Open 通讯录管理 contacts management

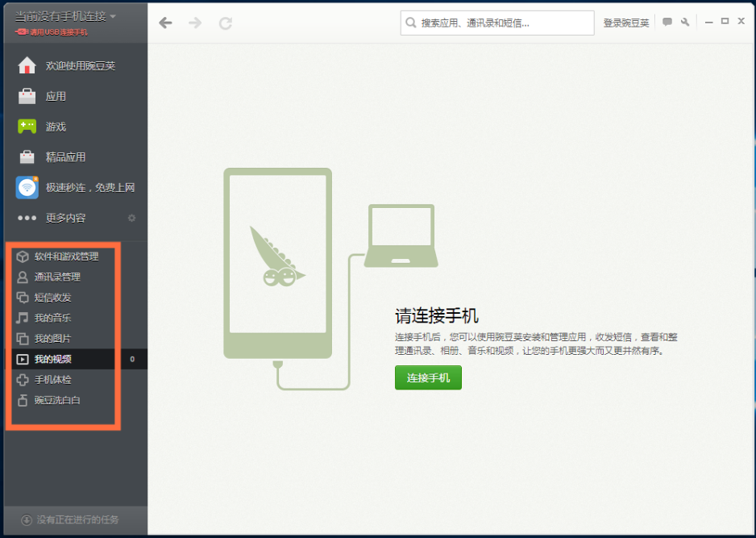(63, 277)
